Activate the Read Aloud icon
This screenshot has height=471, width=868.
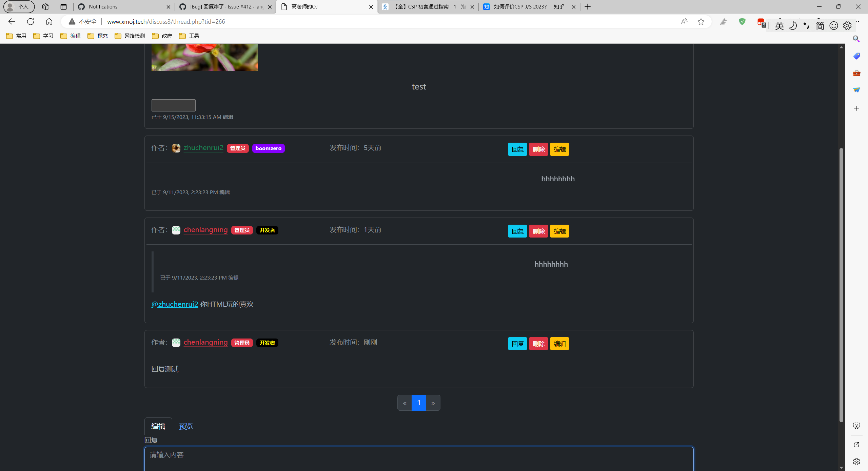coord(684,21)
